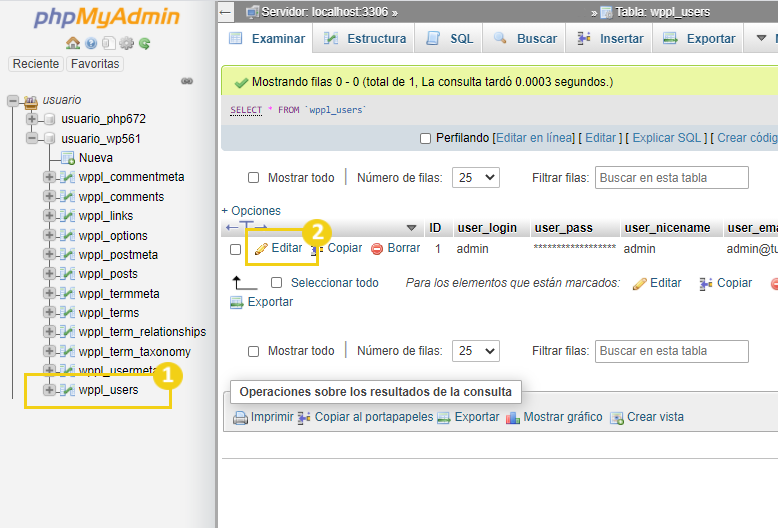Open the Buscar tab

pyautogui.click(x=525, y=38)
